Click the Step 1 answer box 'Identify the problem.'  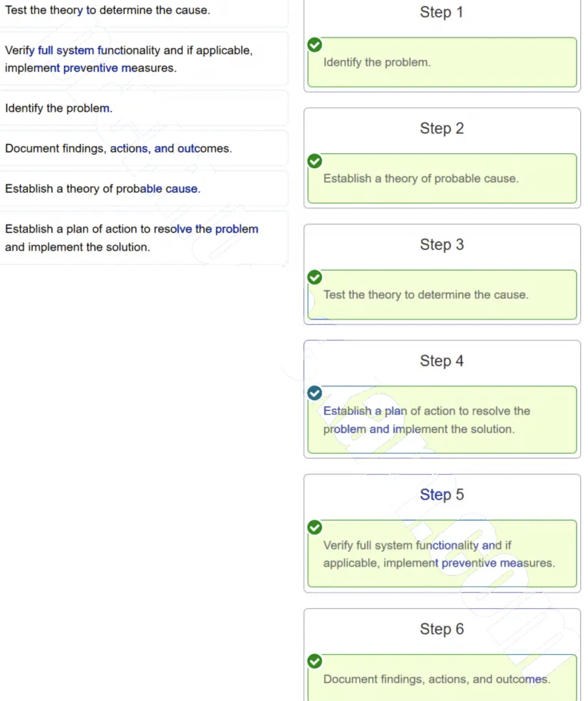[442, 62]
